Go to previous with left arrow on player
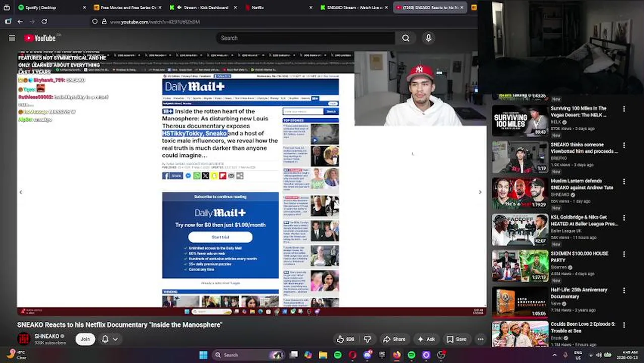644x363 pixels. (x=21, y=192)
